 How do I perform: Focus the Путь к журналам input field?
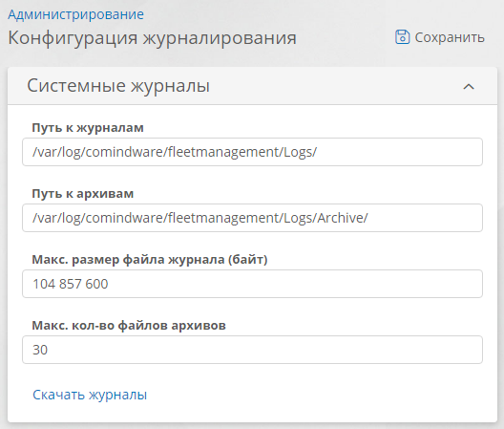point(252,152)
